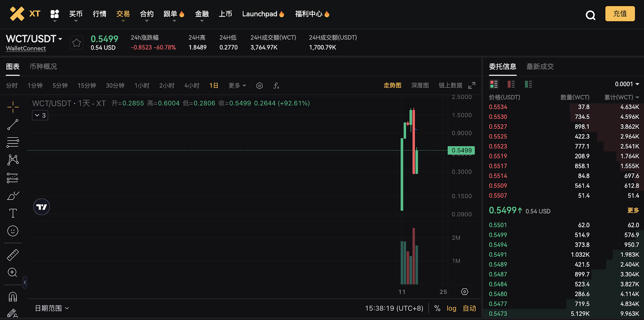Click the zoom in magnifier tool

(x=13, y=272)
